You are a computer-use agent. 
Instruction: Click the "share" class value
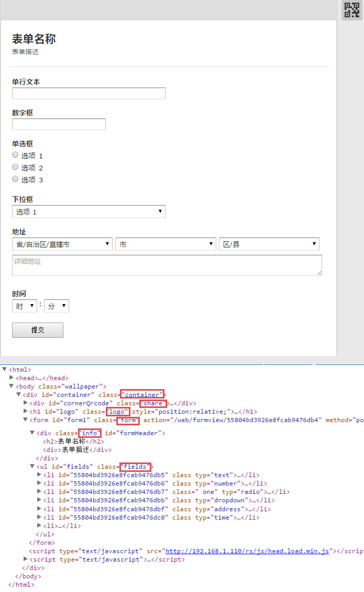(153, 403)
